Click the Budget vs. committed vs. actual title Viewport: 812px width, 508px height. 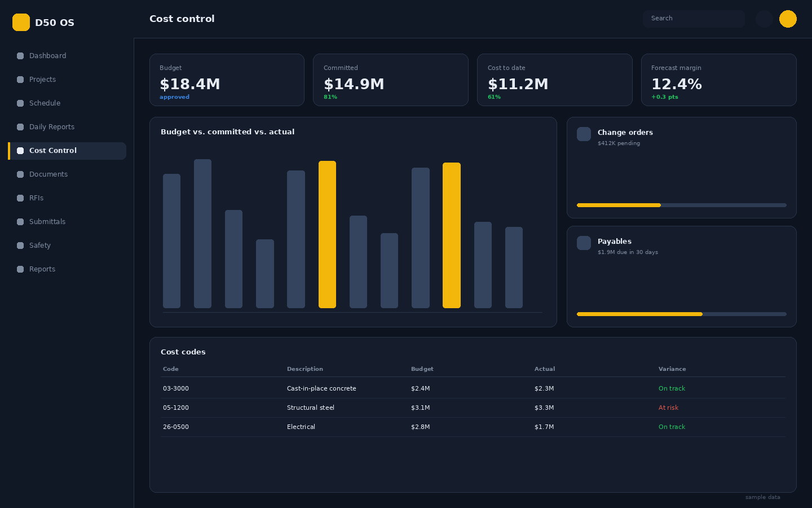pos(228,132)
